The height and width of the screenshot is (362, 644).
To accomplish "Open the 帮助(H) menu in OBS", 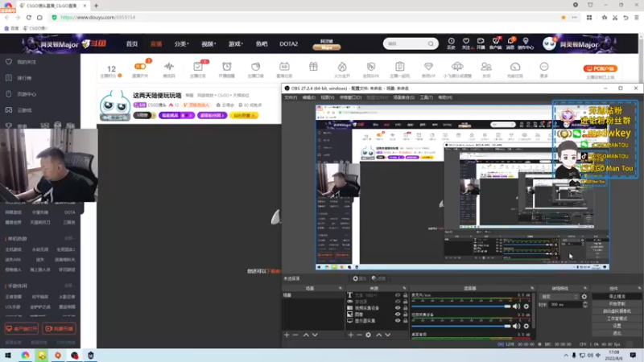I will (445, 97).
